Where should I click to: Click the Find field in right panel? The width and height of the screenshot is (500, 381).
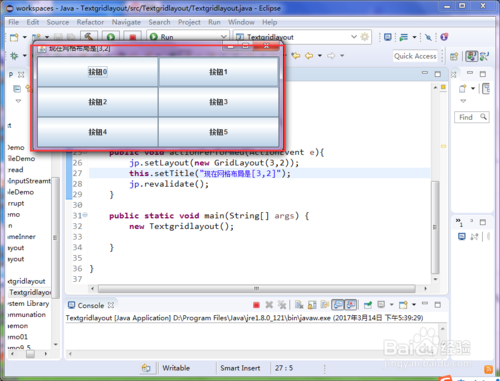coord(472,117)
